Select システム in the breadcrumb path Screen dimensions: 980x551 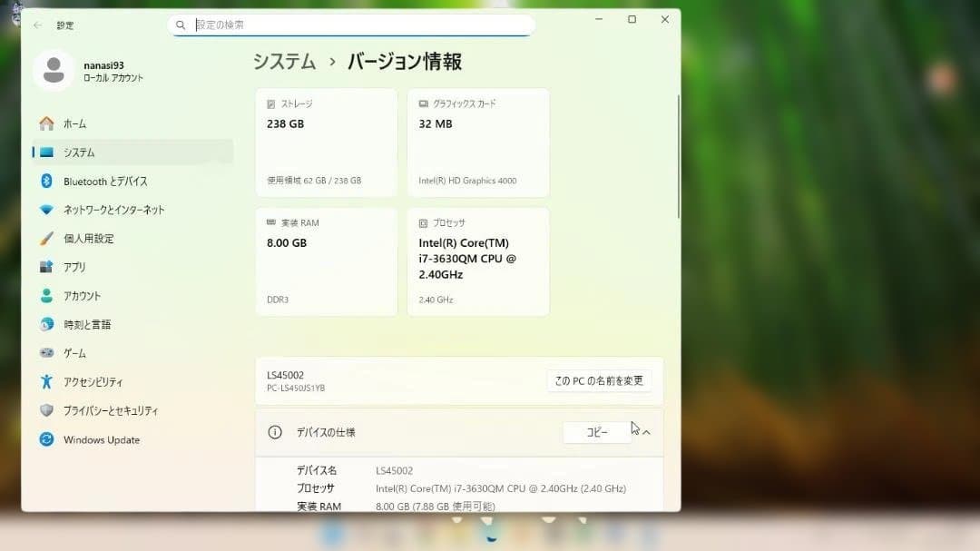[283, 61]
